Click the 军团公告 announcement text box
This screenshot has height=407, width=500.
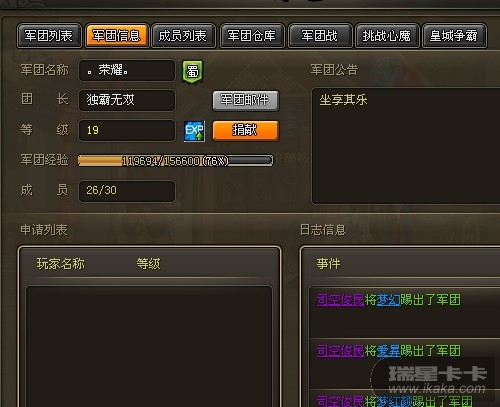pos(406,146)
